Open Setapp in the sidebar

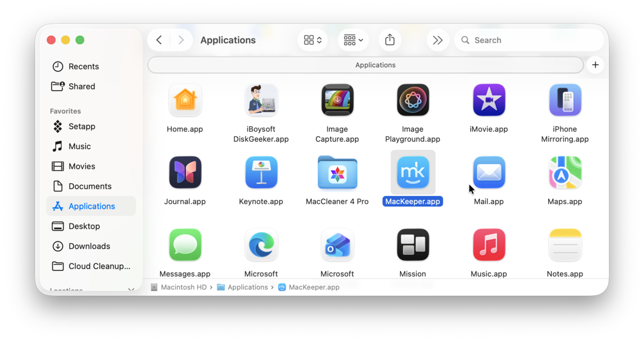point(91,127)
